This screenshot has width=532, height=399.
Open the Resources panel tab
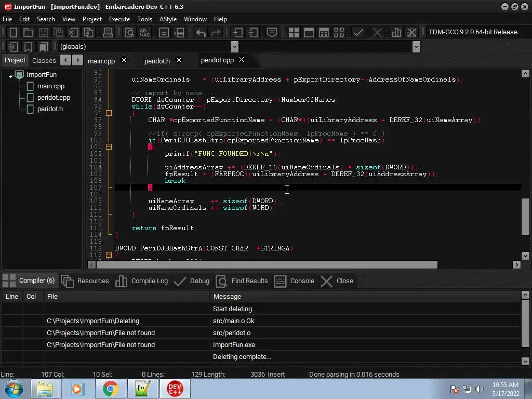(85, 281)
